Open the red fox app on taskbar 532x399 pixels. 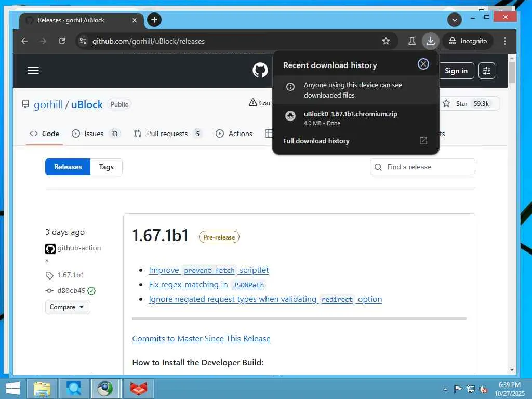138,389
